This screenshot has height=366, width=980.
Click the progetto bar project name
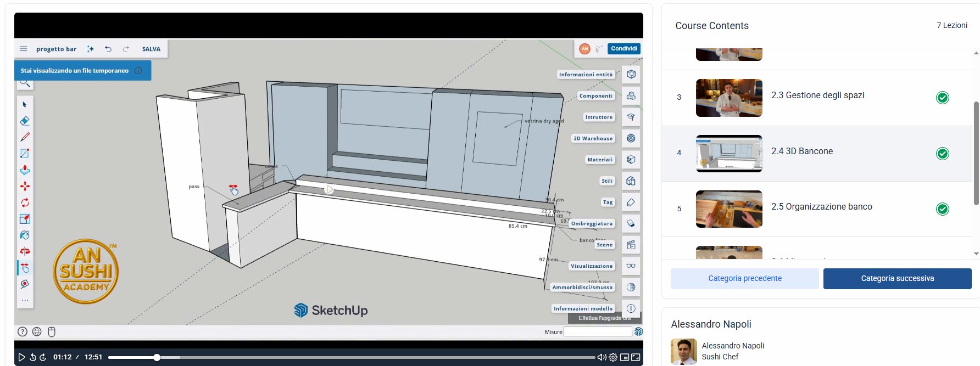56,49
